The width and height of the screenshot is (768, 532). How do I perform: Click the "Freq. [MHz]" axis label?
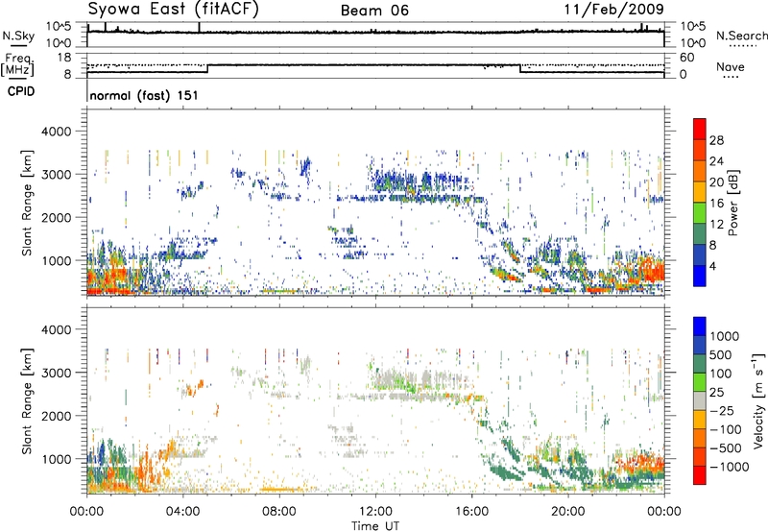click(x=17, y=64)
